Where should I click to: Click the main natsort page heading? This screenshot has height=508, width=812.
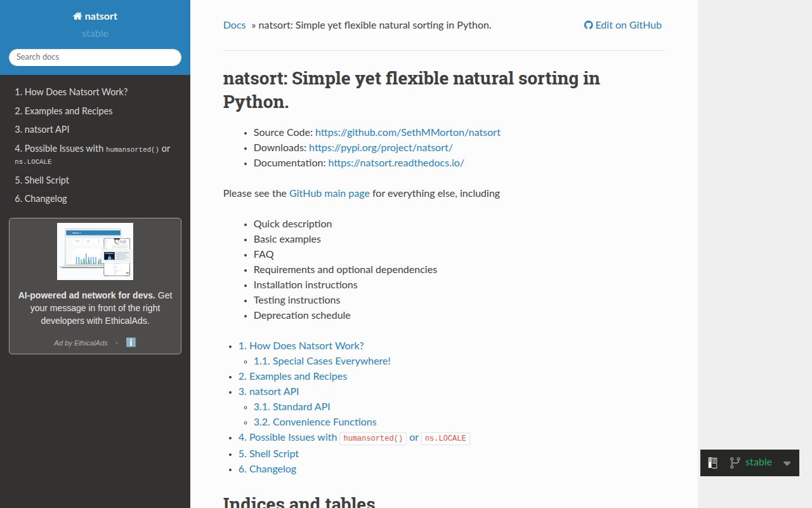pos(412,90)
